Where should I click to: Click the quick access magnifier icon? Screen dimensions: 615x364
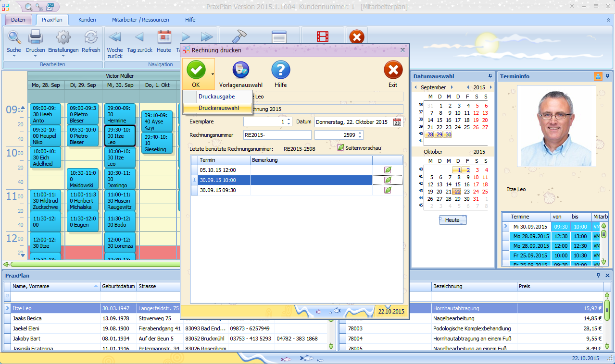click(28, 7)
